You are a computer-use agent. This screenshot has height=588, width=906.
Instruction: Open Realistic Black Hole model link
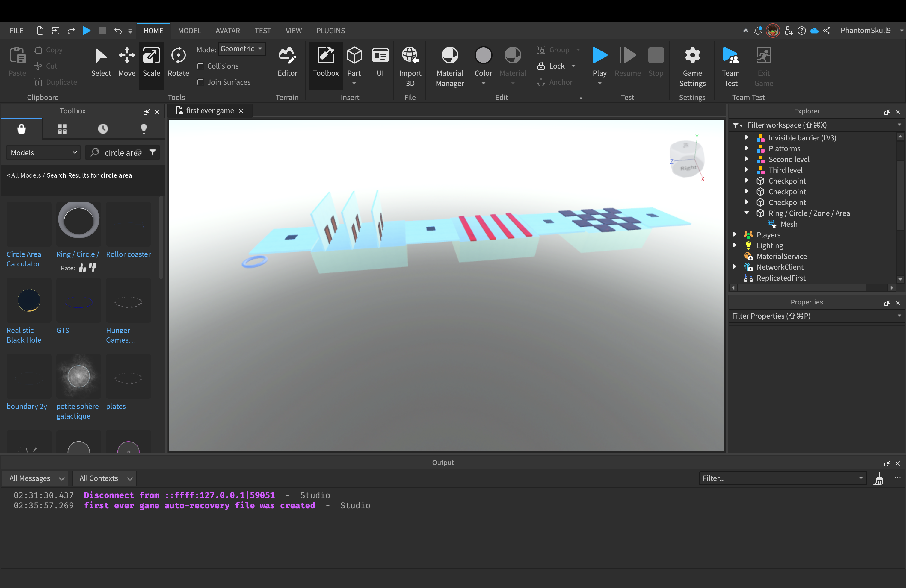click(24, 335)
